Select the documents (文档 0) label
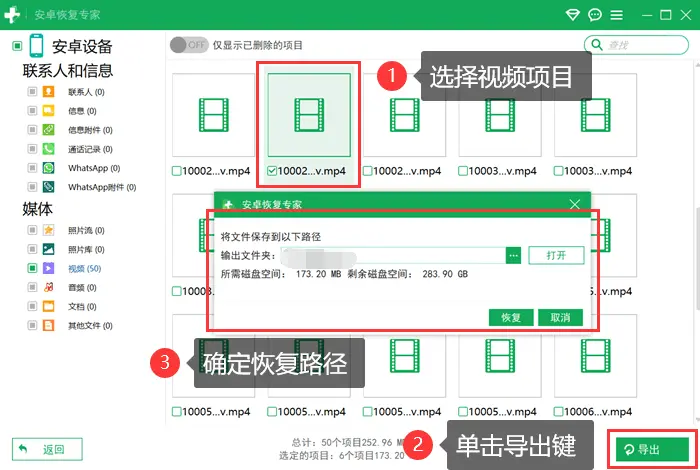Screen dimensions: 700x470 click(x=82, y=306)
